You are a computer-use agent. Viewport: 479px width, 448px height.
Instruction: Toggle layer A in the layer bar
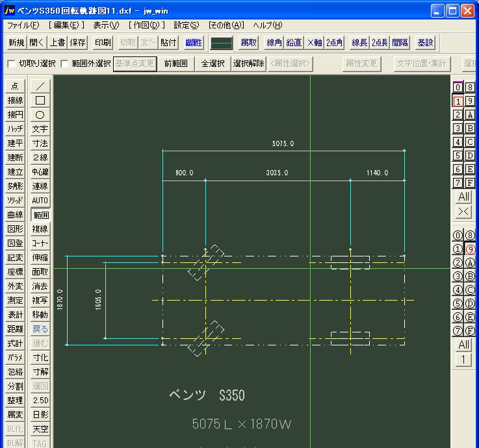click(470, 115)
